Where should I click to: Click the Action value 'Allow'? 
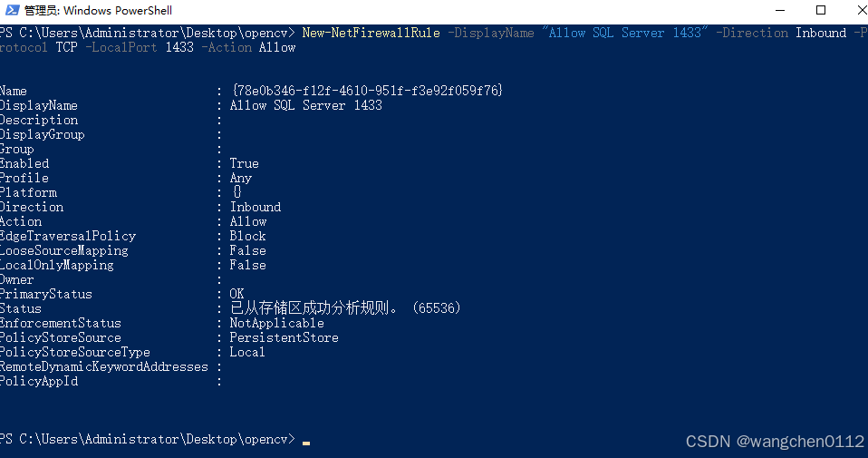tap(248, 221)
